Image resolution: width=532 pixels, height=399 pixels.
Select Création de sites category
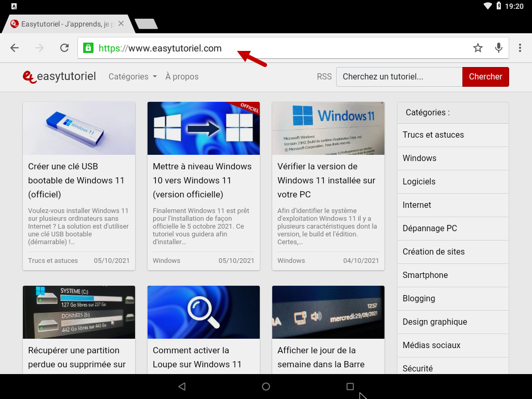[x=453, y=252]
